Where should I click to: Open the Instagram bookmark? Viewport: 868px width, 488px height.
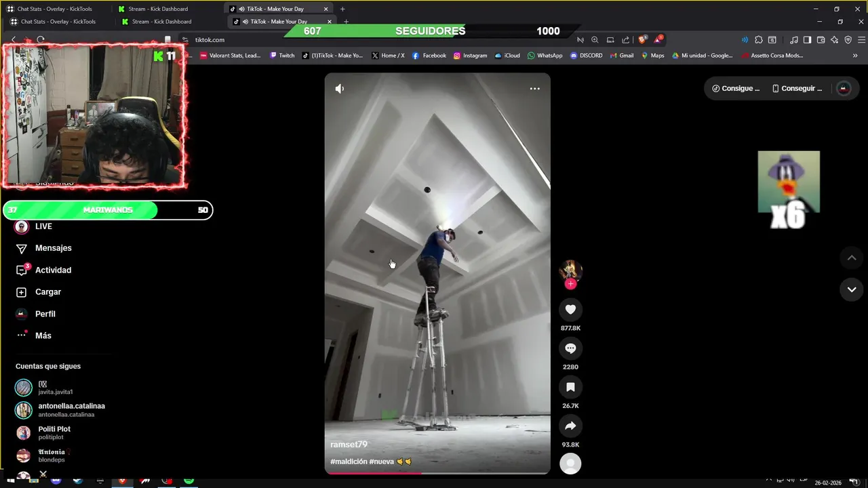click(x=471, y=56)
